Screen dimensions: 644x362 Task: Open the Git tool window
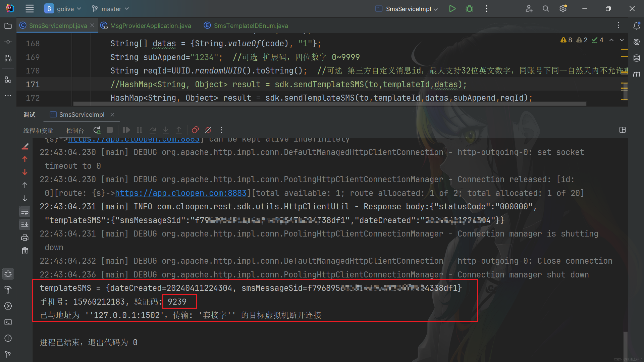click(x=8, y=354)
